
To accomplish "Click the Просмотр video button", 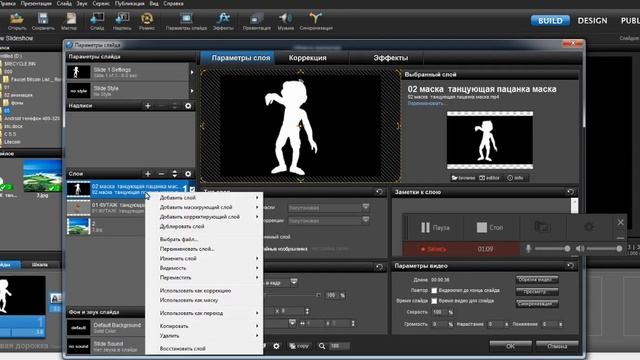I will coord(537,292).
